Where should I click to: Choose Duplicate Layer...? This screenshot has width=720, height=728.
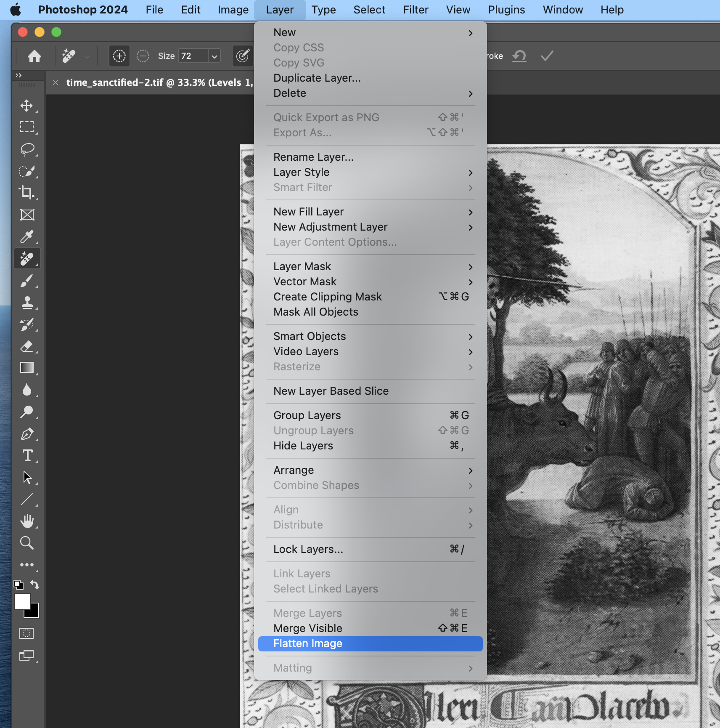[x=370, y=78]
